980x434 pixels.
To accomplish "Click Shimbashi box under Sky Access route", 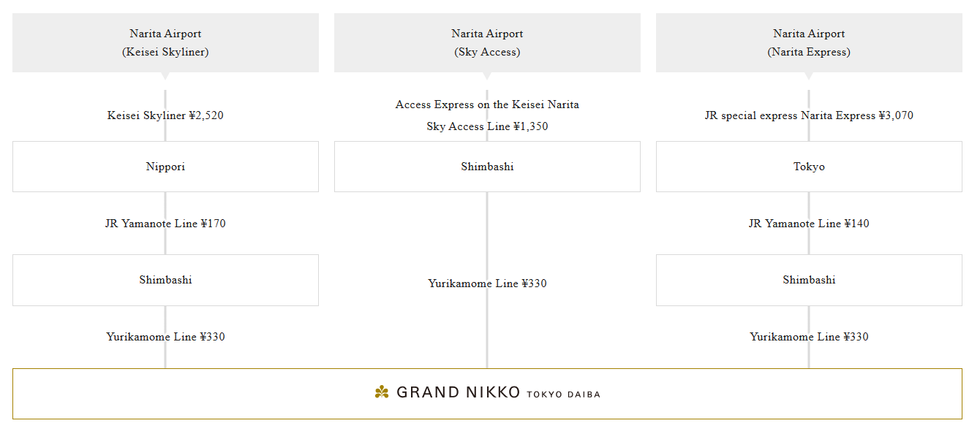I will [487, 167].
